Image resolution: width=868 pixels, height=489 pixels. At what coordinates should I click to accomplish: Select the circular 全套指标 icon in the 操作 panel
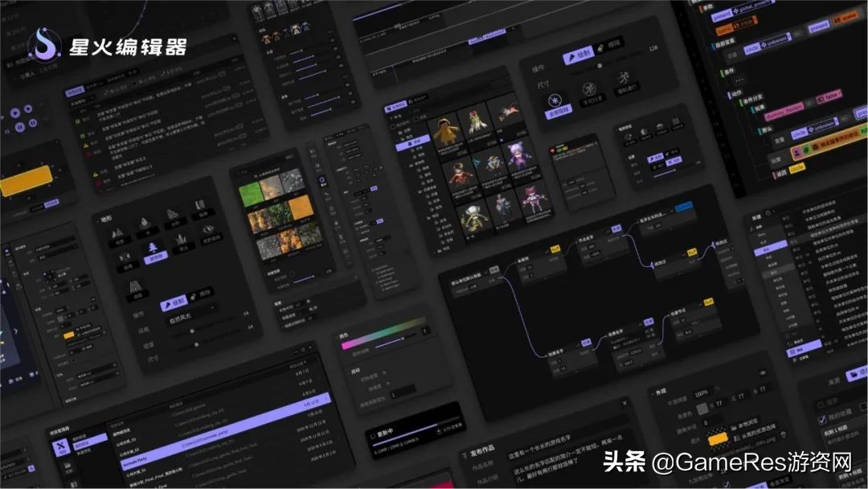click(555, 100)
